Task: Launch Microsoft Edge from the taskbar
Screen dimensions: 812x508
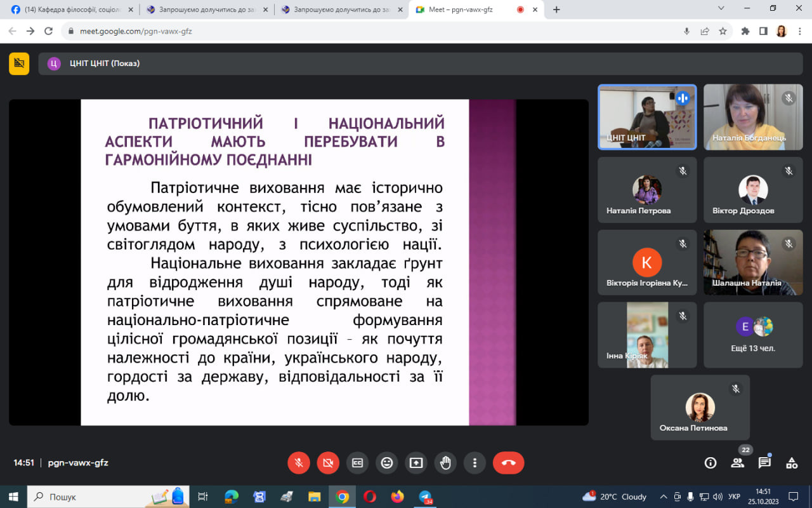Action: tap(231, 497)
